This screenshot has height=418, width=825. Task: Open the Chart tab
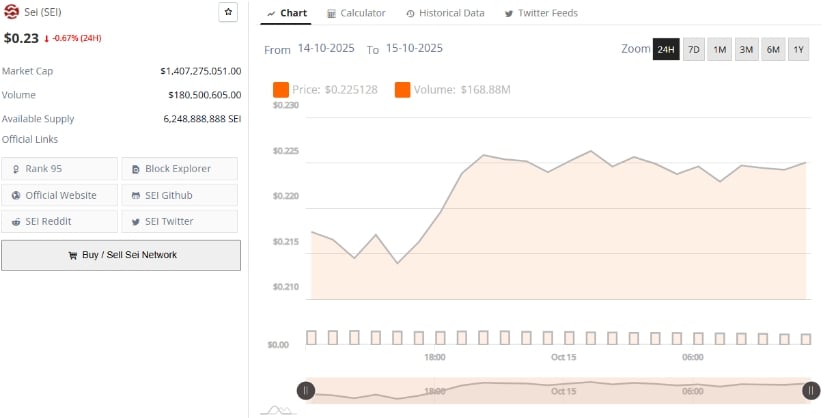[287, 13]
